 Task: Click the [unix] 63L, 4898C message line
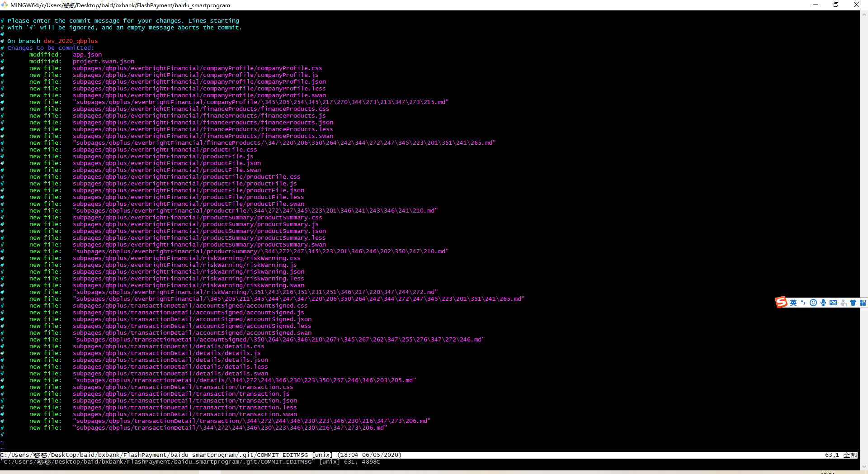(x=190, y=462)
